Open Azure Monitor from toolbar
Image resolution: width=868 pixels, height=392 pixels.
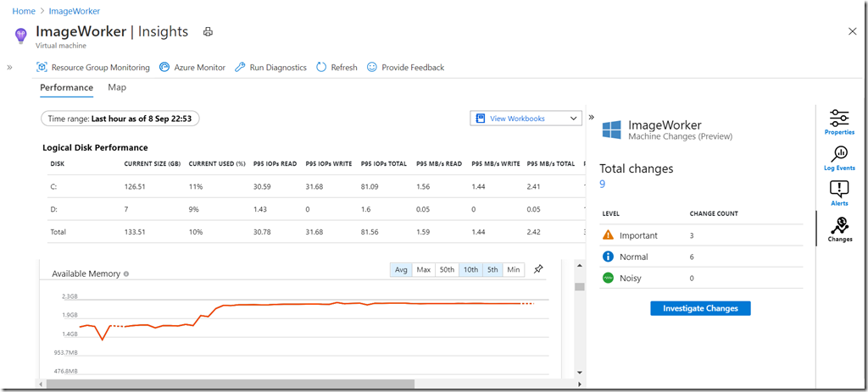[x=192, y=68]
